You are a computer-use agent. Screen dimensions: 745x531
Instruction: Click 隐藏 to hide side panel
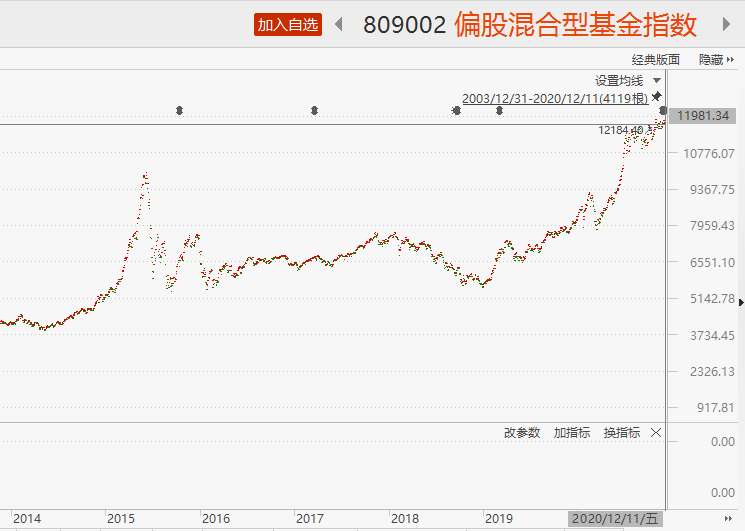[716, 60]
